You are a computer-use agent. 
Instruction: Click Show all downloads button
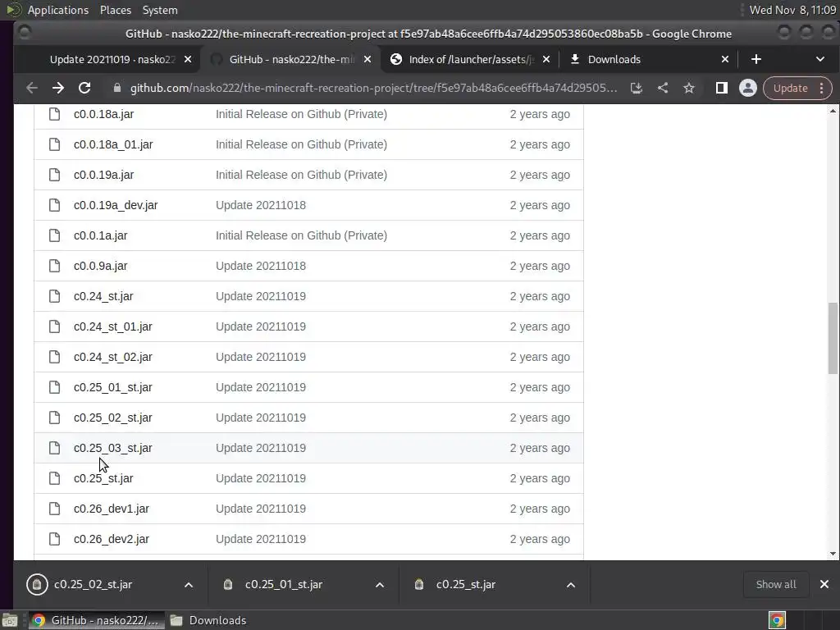point(776,584)
